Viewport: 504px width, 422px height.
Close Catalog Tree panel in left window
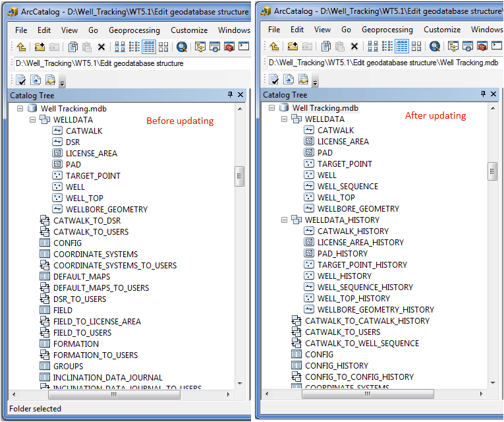[x=240, y=94]
